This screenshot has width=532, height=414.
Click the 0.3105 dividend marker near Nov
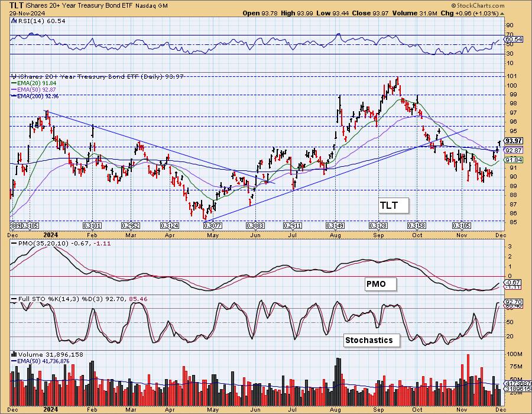tap(462, 226)
